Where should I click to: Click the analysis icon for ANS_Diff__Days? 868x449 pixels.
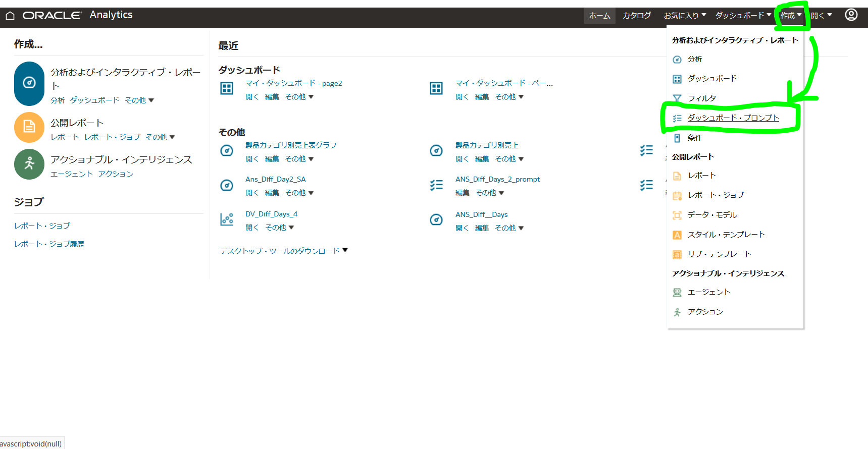tap(436, 219)
